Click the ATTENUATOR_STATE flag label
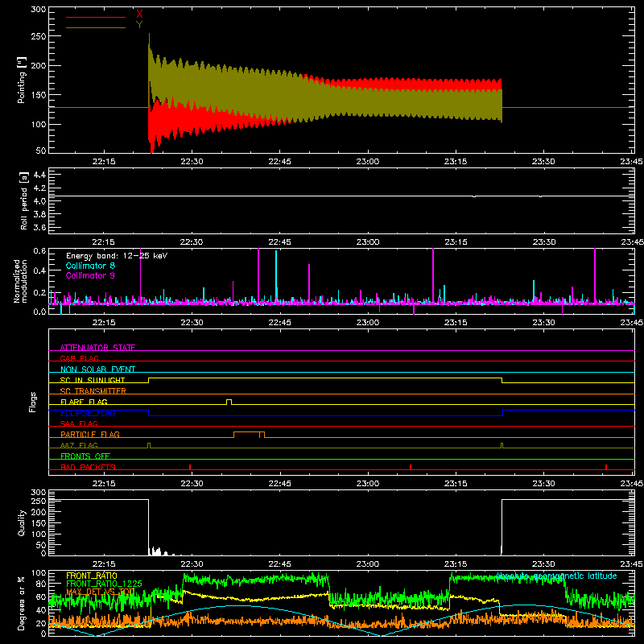The width and height of the screenshot is (644, 644). (97, 348)
